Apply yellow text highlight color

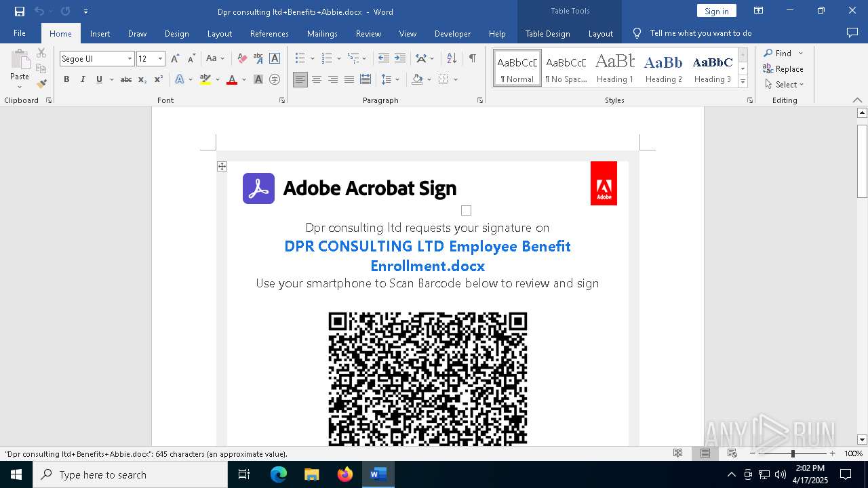click(x=205, y=79)
